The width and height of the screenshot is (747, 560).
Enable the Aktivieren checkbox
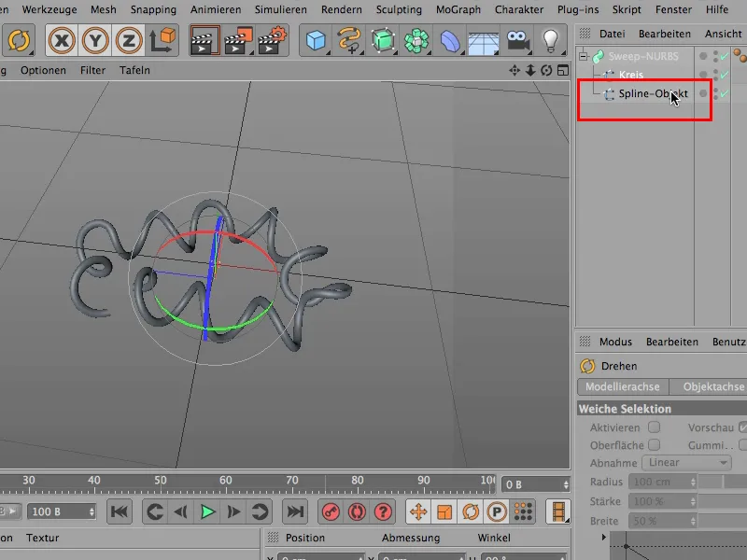654,427
